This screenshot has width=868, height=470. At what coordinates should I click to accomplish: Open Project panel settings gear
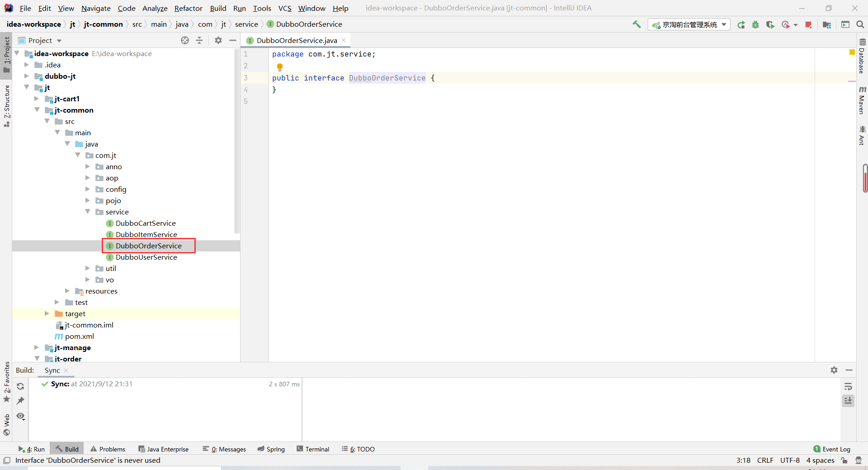pos(218,40)
